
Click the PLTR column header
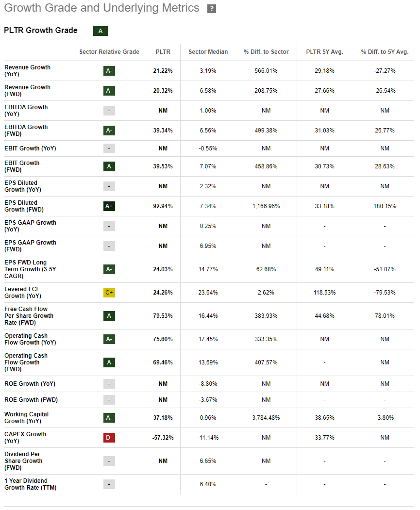tap(163, 52)
